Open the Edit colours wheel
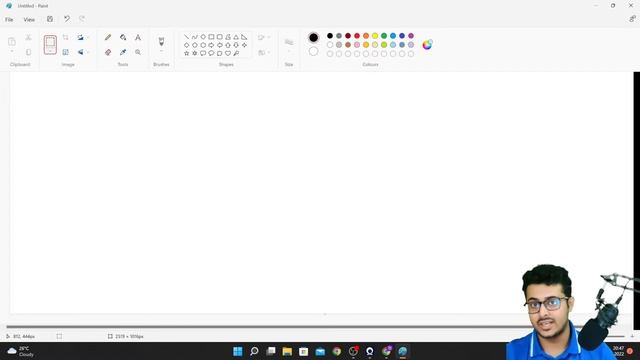Viewport: 640px width, 360px height. 427,44
